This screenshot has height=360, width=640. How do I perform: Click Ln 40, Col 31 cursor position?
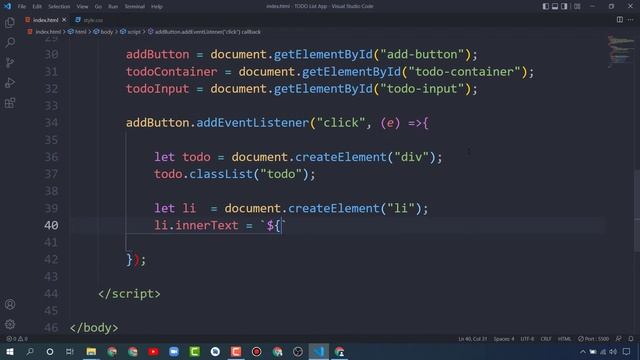click(472, 339)
